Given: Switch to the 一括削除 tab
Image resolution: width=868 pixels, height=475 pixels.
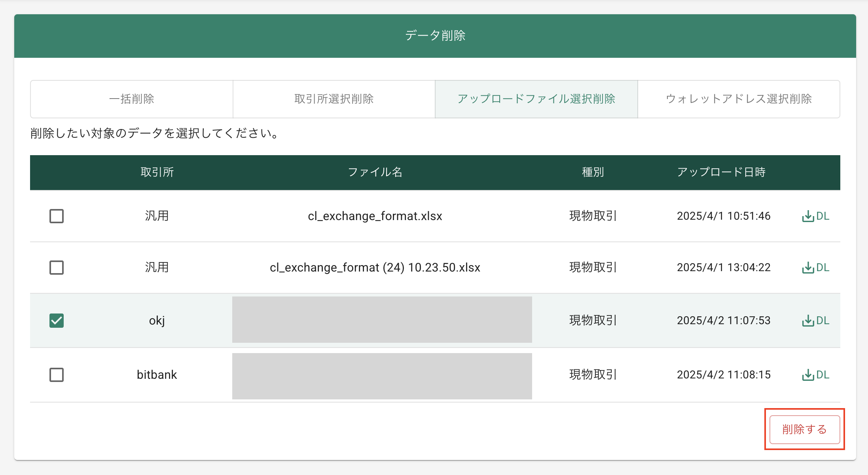Looking at the screenshot, I should [x=132, y=99].
